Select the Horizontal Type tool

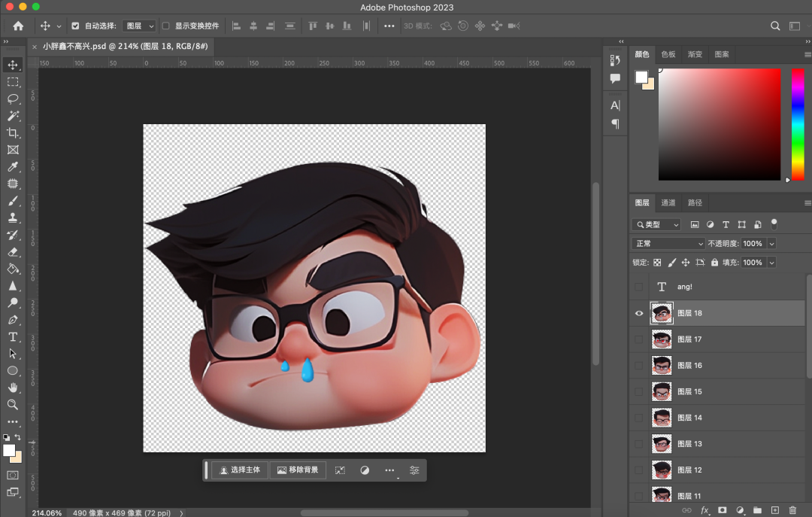point(13,337)
